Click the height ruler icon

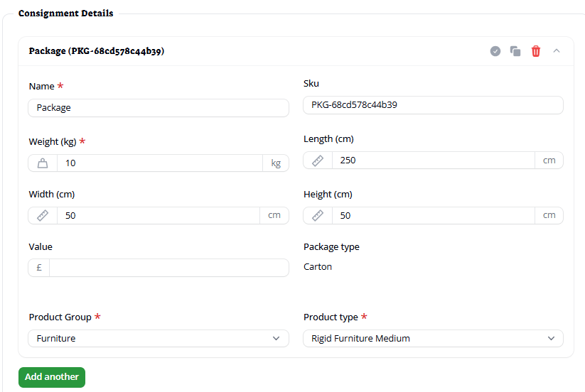[x=318, y=216]
